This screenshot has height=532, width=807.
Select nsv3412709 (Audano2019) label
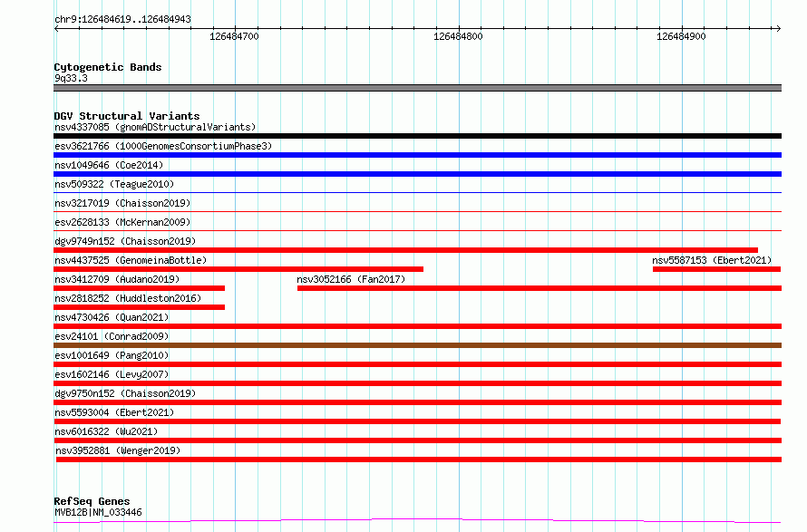[117, 279]
